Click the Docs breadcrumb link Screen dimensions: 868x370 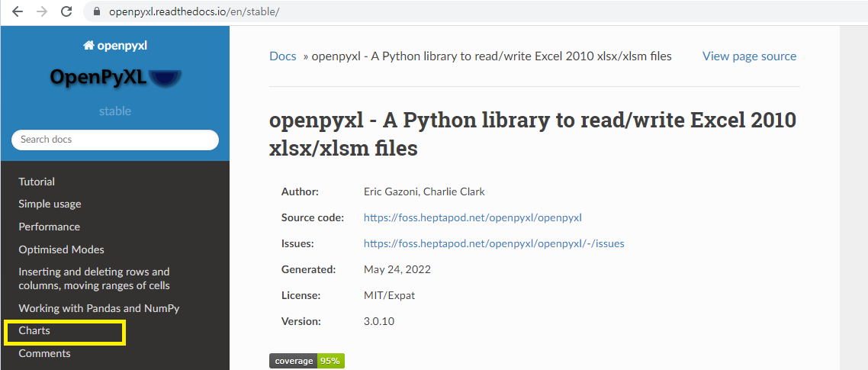(x=283, y=56)
